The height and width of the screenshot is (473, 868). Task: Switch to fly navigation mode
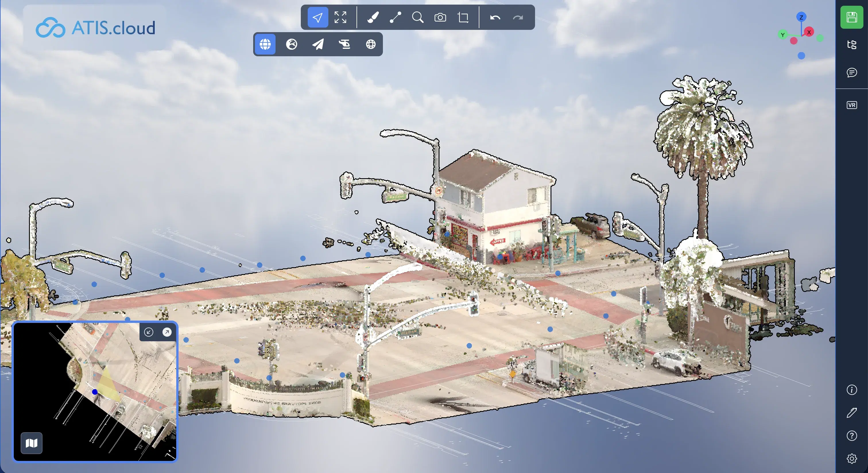click(318, 44)
